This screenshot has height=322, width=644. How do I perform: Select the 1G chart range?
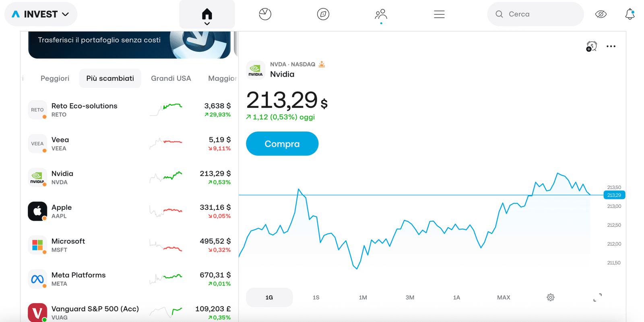click(x=269, y=297)
